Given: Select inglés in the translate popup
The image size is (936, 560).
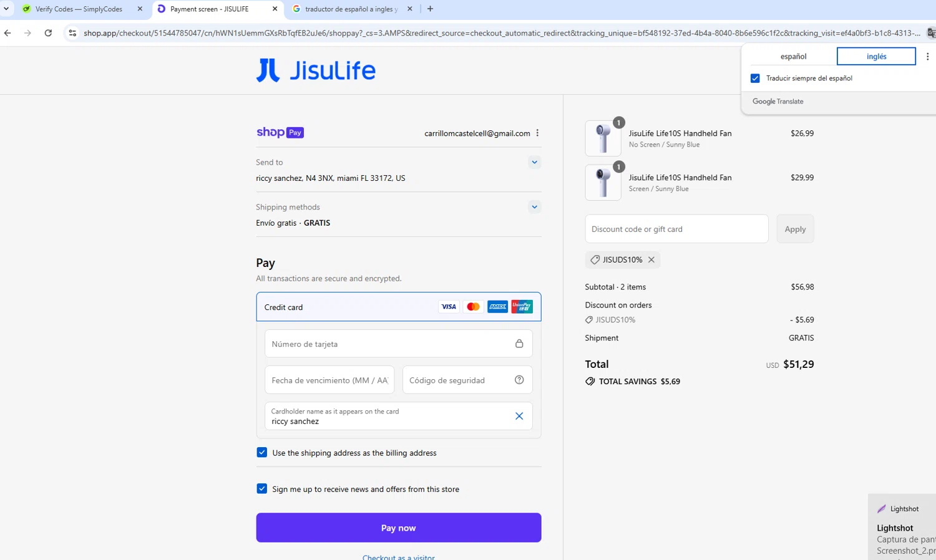Looking at the screenshot, I should click(876, 56).
